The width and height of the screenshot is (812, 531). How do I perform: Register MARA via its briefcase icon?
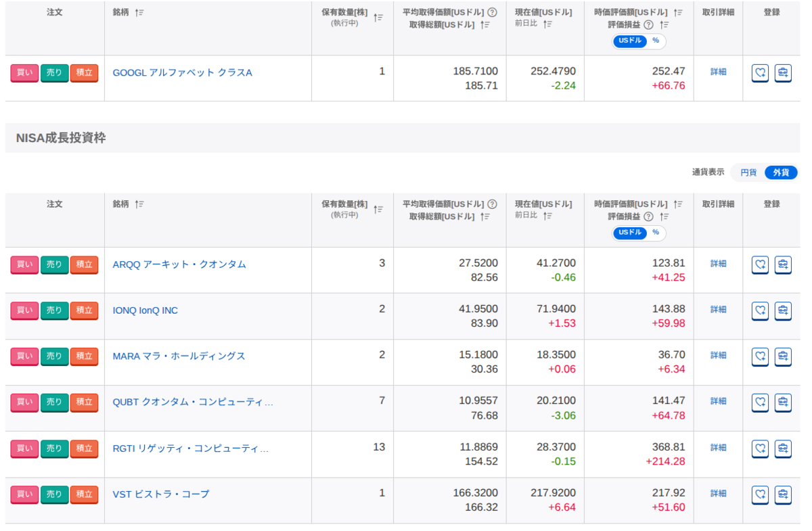(x=783, y=357)
